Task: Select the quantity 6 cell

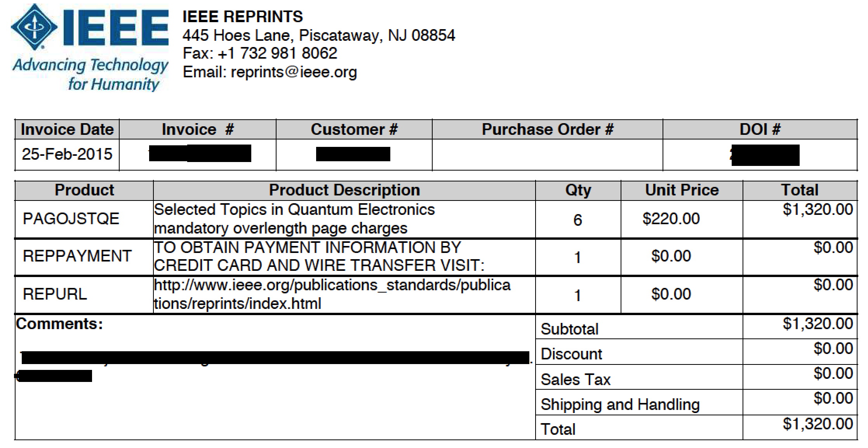Action: 578,220
